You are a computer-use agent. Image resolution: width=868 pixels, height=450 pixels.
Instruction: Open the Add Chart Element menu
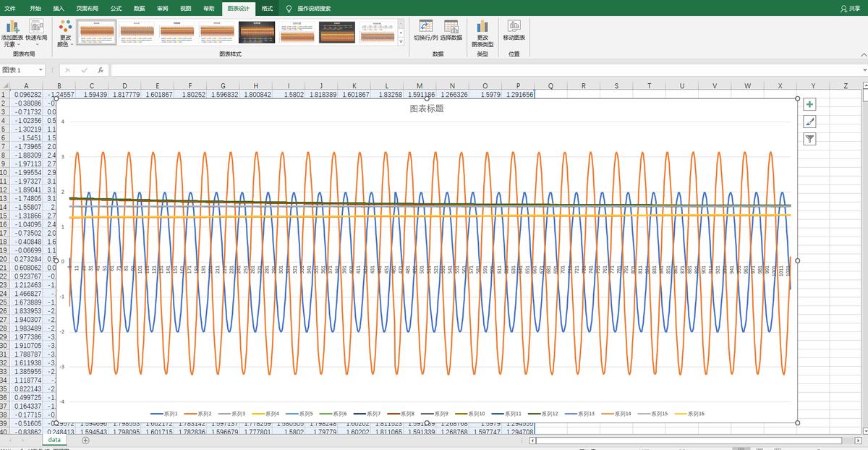click(x=12, y=32)
